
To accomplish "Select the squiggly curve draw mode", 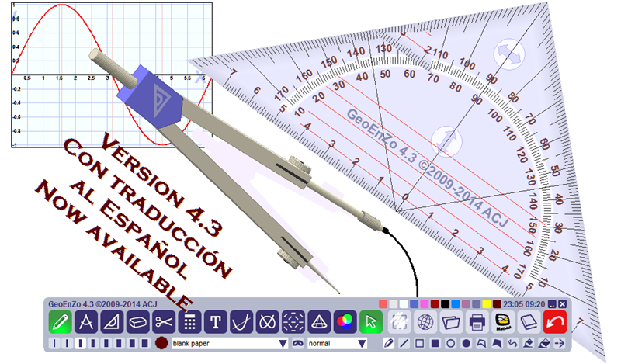I will 512,343.
